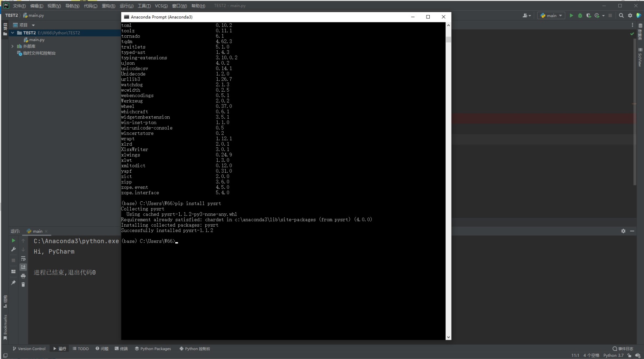This screenshot has width=644, height=359.
Task: Open the 视图(V) menu
Action: pyautogui.click(x=54, y=6)
